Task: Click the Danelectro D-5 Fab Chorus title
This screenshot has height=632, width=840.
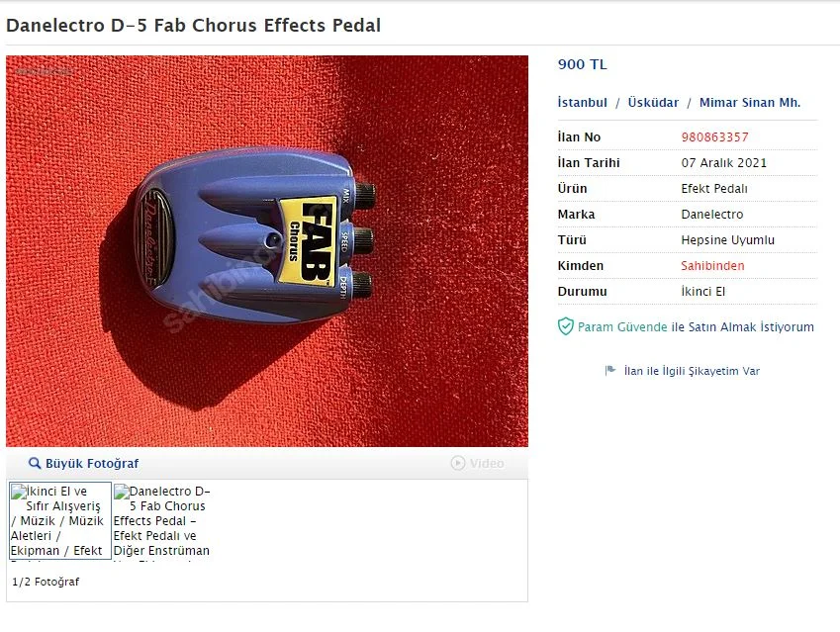Action: click(x=193, y=25)
